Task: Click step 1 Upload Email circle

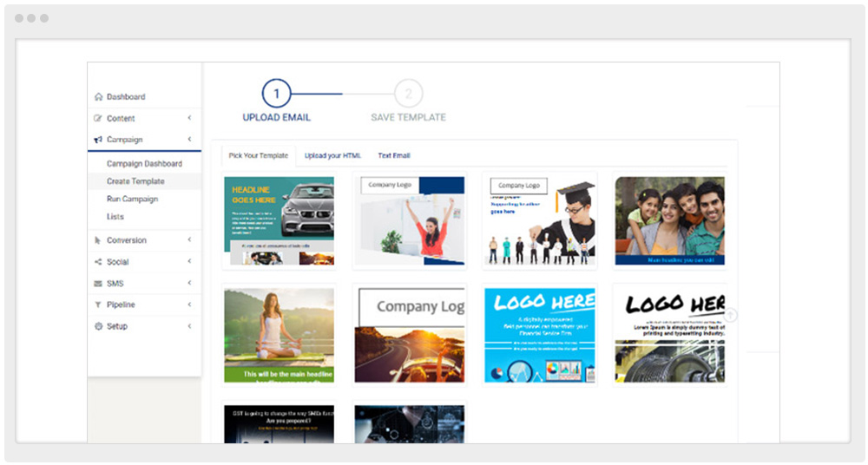Action: (276, 94)
